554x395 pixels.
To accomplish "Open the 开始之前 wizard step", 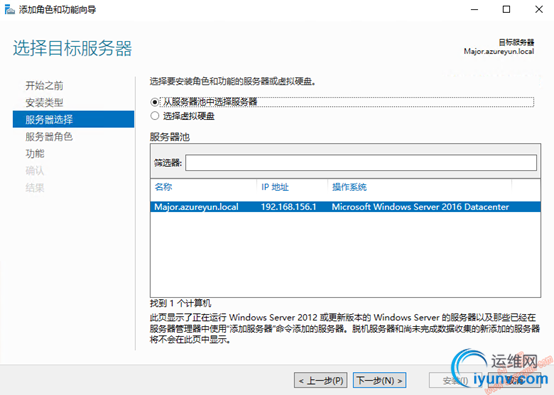I will 44,86.
